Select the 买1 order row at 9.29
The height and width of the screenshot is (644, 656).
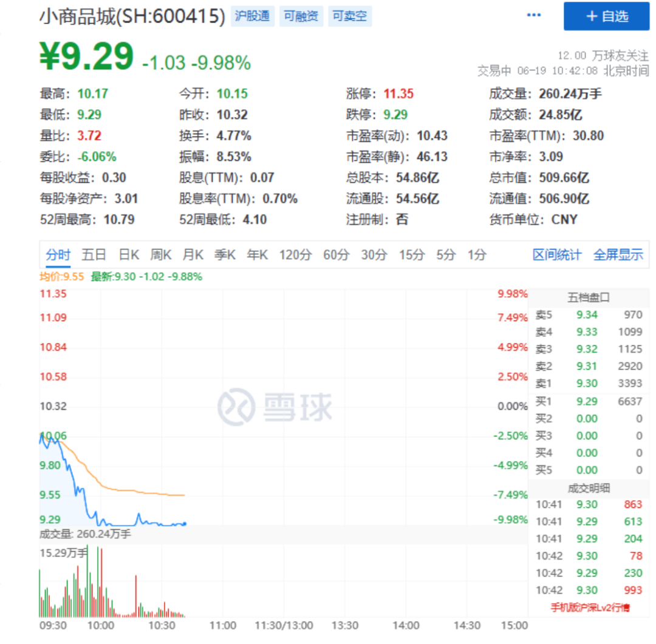coord(589,401)
